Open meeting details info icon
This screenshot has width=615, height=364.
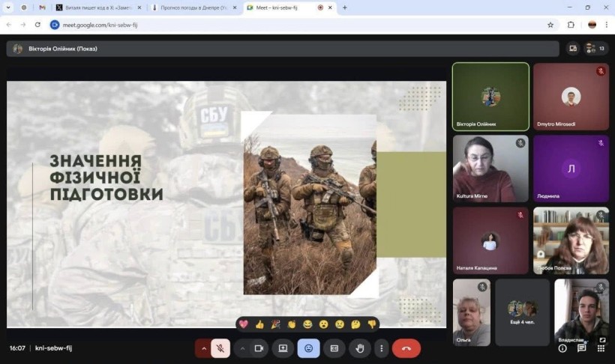pos(562,348)
